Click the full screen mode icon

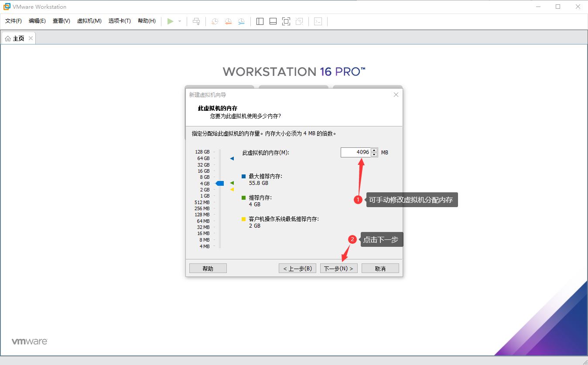coord(286,21)
